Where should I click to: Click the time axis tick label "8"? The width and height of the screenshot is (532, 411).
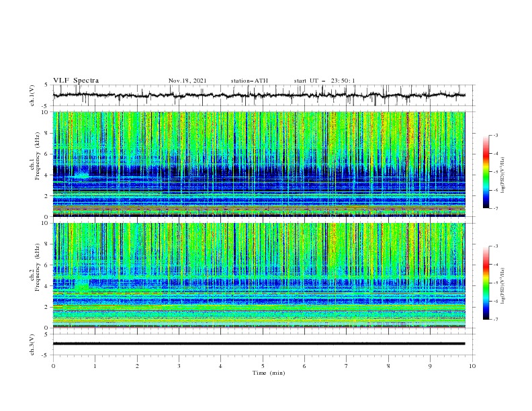click(x=388, y=366)
